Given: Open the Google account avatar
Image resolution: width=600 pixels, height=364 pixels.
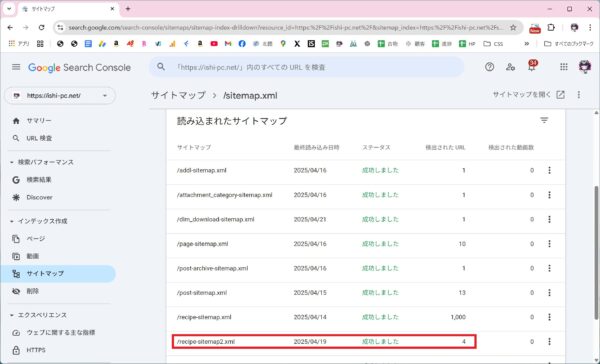Looking at the screenshot, I should (x=585, y=67).
